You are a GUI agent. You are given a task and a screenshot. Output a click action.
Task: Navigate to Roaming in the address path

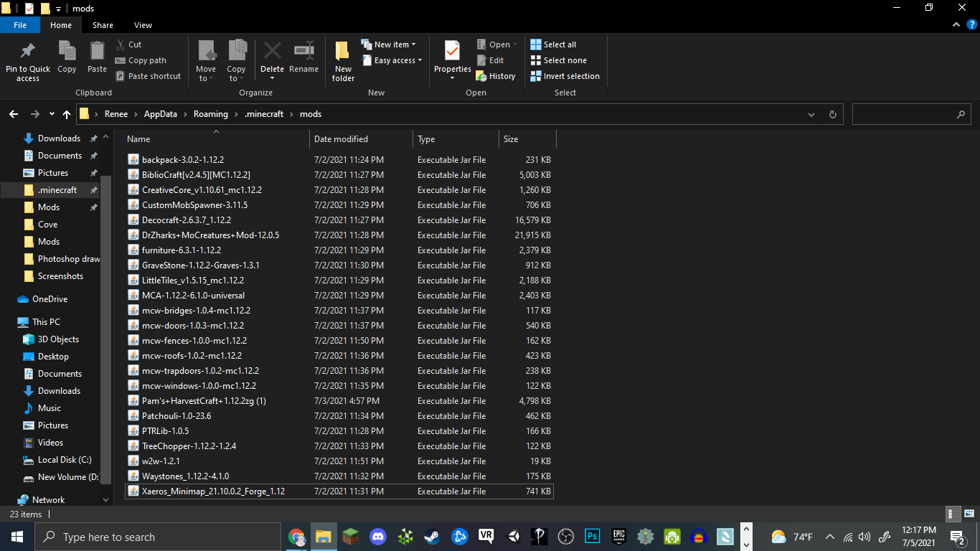point(210,114)
